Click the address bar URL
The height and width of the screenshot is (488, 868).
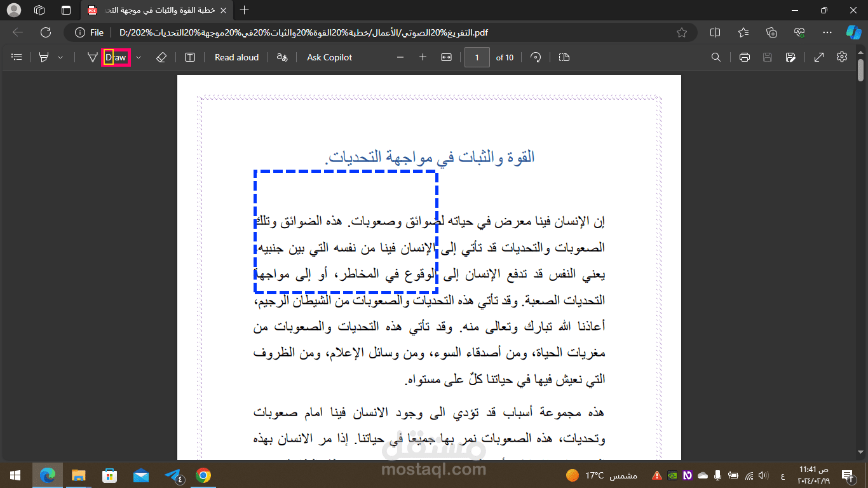tap(304, 32)
